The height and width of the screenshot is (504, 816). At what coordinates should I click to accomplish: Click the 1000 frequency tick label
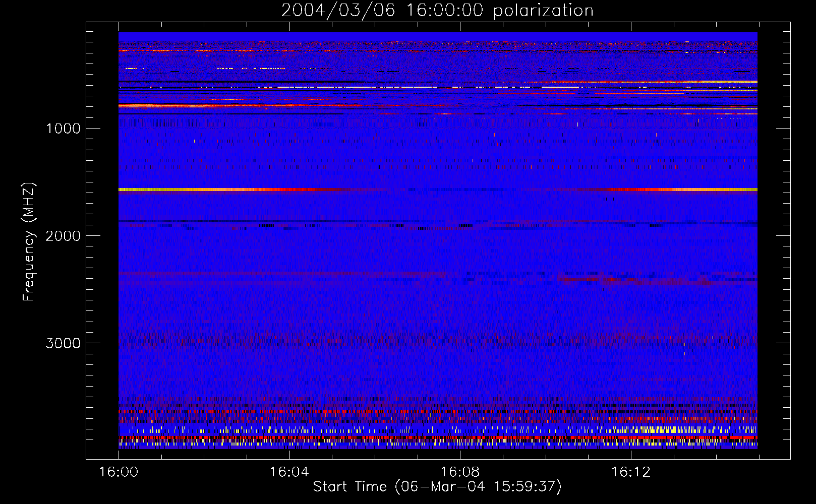(x=63, y=129)
